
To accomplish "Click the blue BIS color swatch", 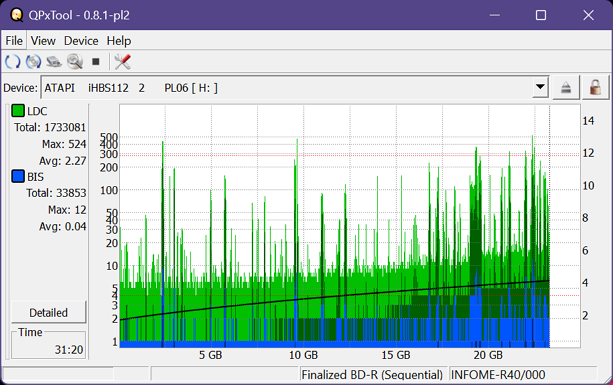I will click(x=18, y=176).
